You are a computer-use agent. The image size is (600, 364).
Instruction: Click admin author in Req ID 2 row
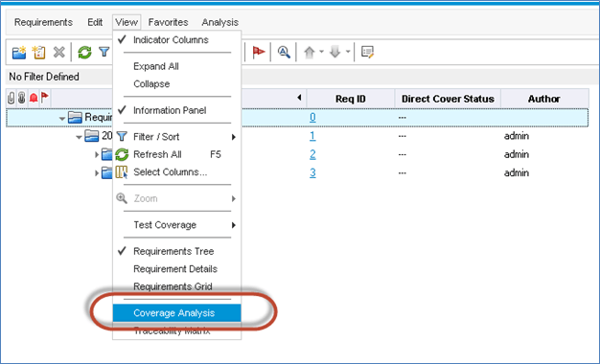[x=517, y=154]
